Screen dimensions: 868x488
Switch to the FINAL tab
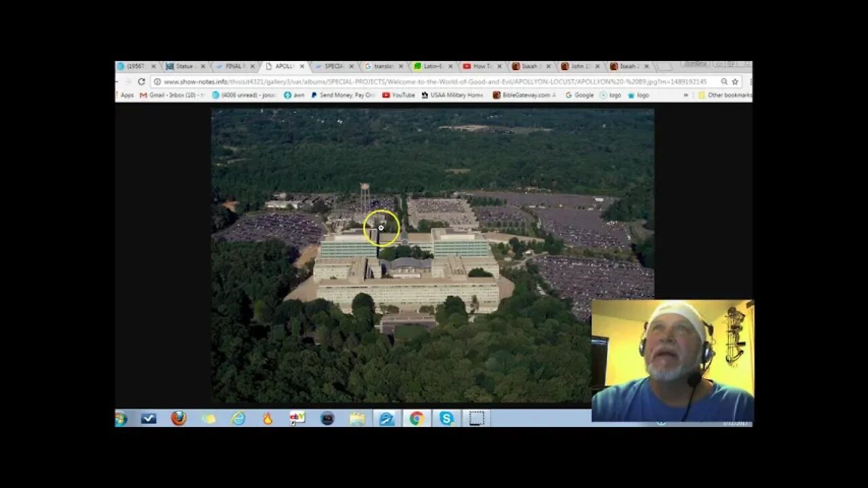235,66
